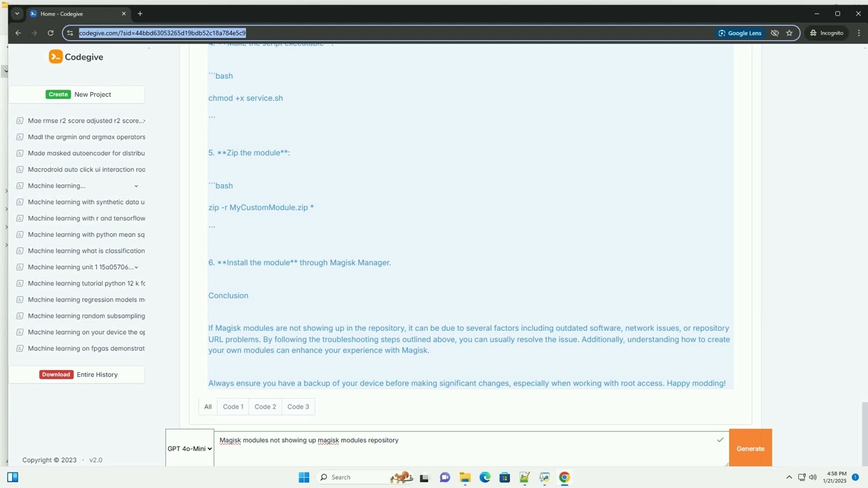Click the address bar URL

pyautogui.click(x=162, y=33)
